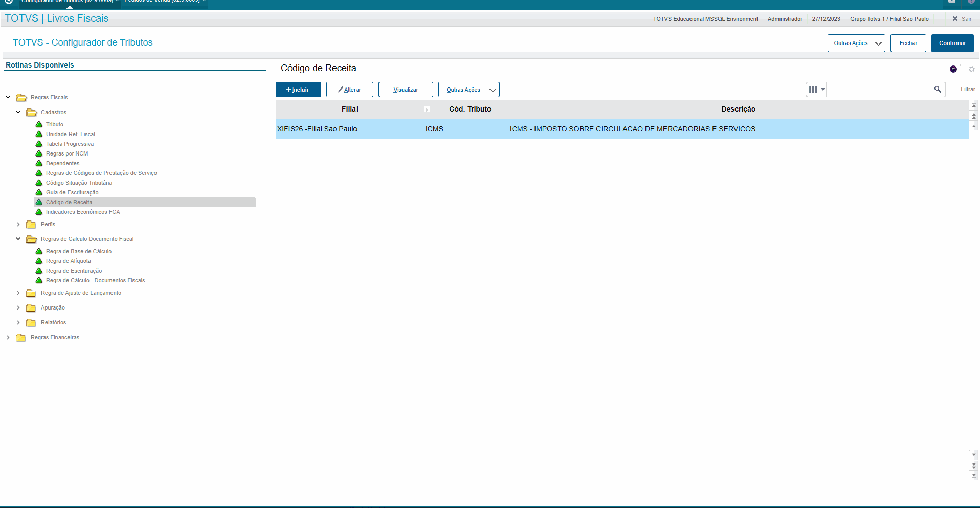980x508 pixels.
Task: Expand the Relatórios folder
Action: 18,322
